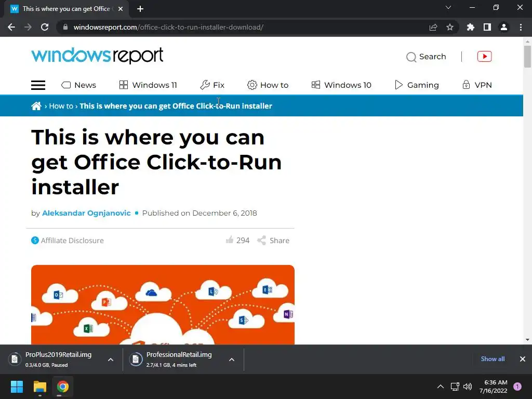
Task: Open the Fix section
Action: 212,85
